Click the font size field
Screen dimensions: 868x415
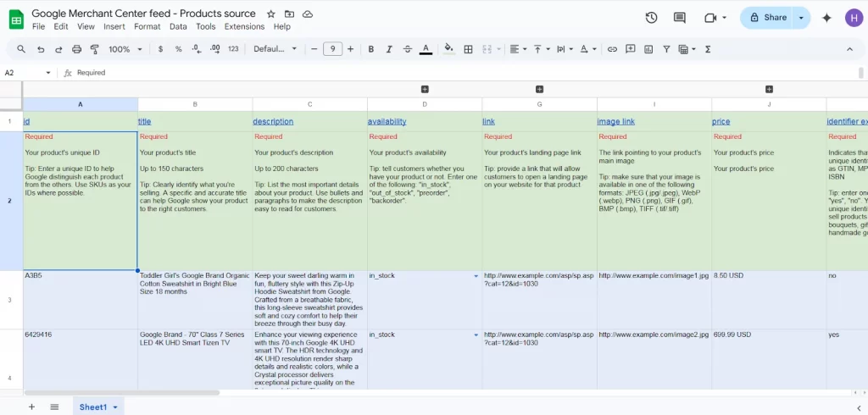332,49
